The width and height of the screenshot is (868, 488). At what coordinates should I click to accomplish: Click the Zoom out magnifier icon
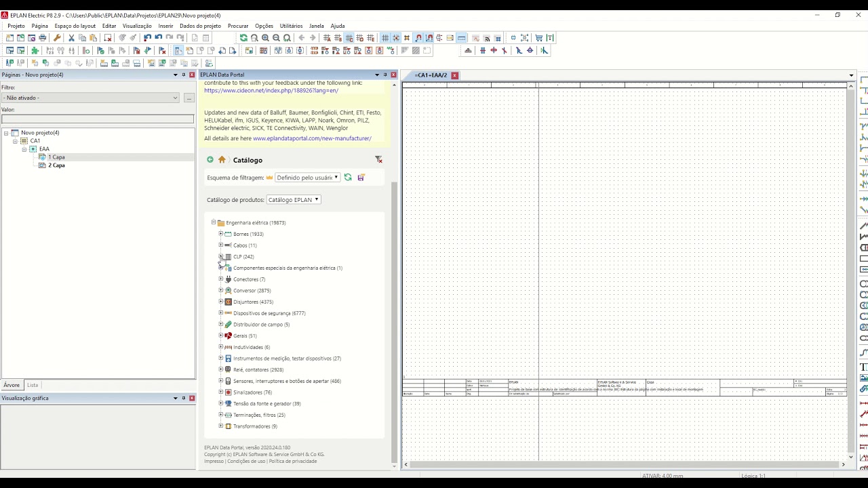click(x=276, y=38)
